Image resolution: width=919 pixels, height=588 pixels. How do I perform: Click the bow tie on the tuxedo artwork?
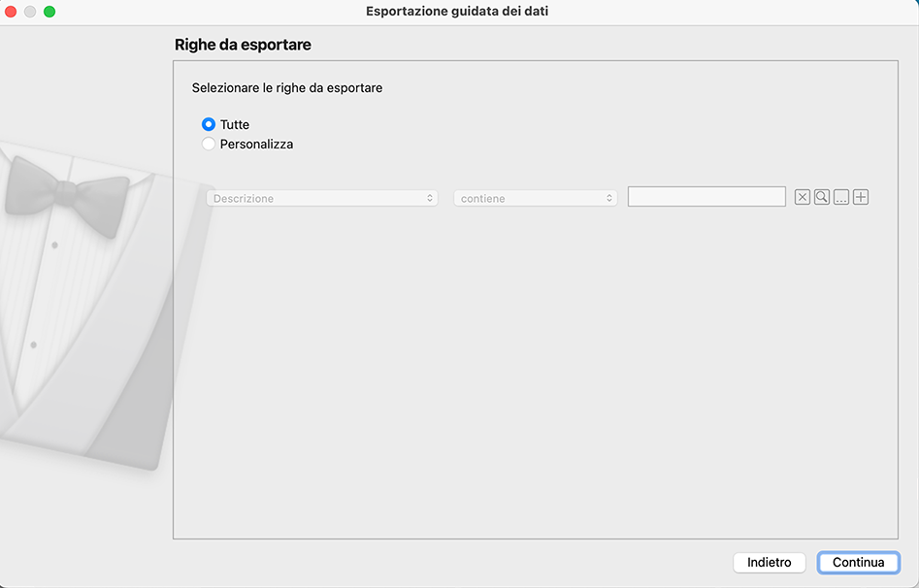(x=66, y=190)
